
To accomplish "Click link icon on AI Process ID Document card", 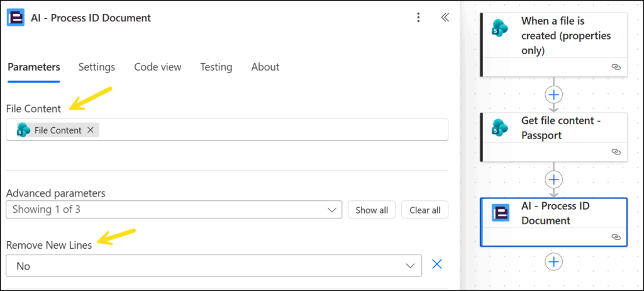I will point(616,237).
